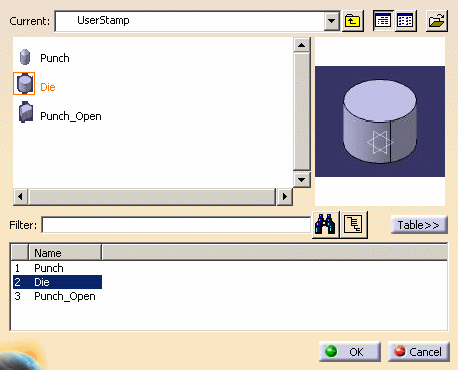
Task: Switch to small icons view
Action: pos(405,21)
